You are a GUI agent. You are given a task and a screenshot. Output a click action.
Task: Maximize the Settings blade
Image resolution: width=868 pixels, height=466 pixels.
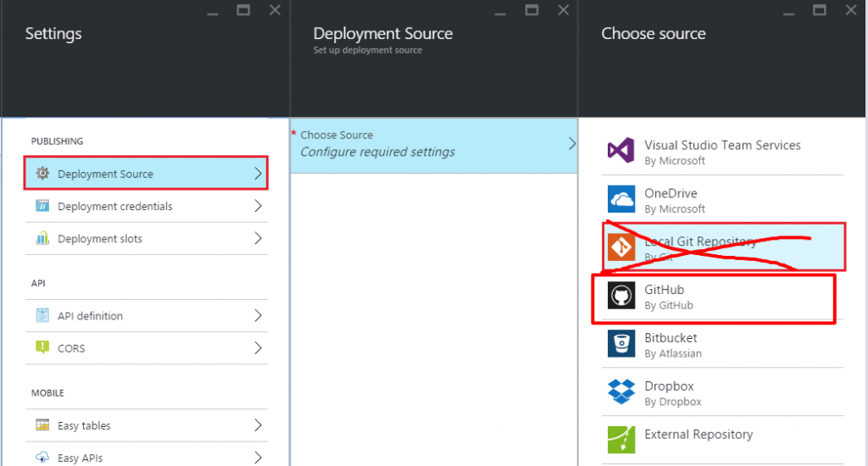(x=243, y=10)
